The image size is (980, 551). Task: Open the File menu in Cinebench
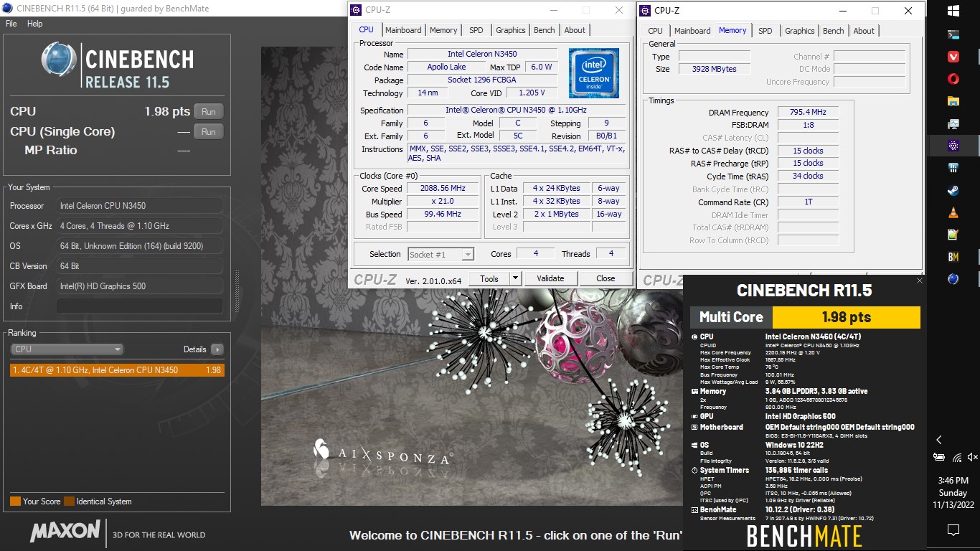click(11, 24)
